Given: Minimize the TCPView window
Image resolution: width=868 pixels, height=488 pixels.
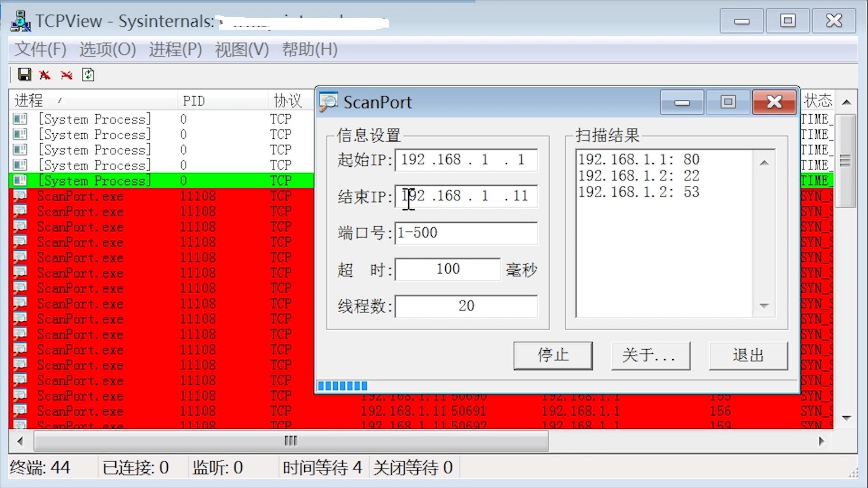Looking at the screenshot, I should pyautogui.click(x=741, y=21).
